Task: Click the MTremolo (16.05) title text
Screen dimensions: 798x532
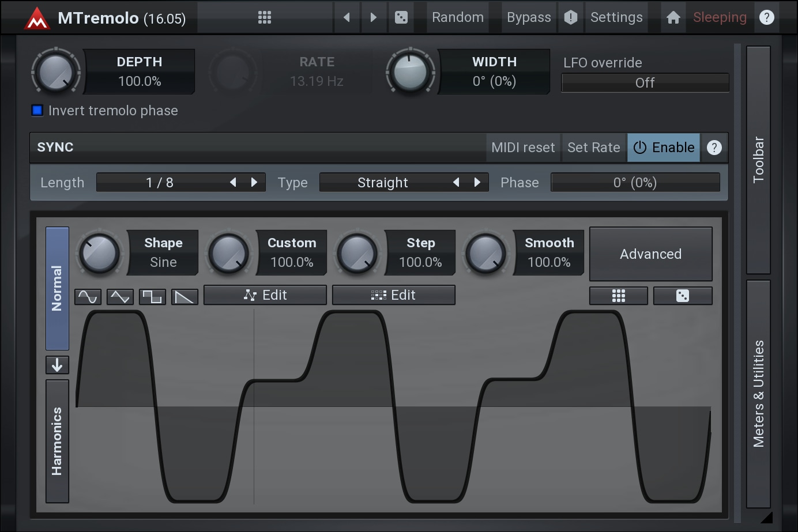Action: pyautogui.click(x=122, y=18)
